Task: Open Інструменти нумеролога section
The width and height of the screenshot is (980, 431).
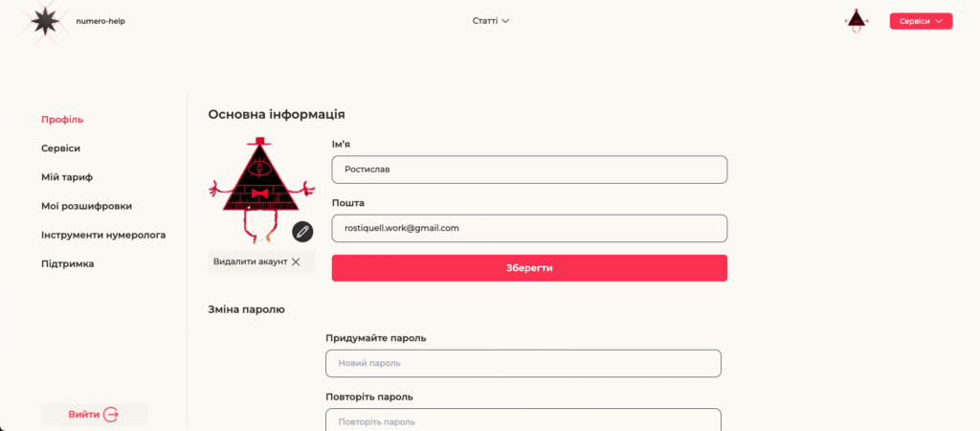Action: (103, 236)
